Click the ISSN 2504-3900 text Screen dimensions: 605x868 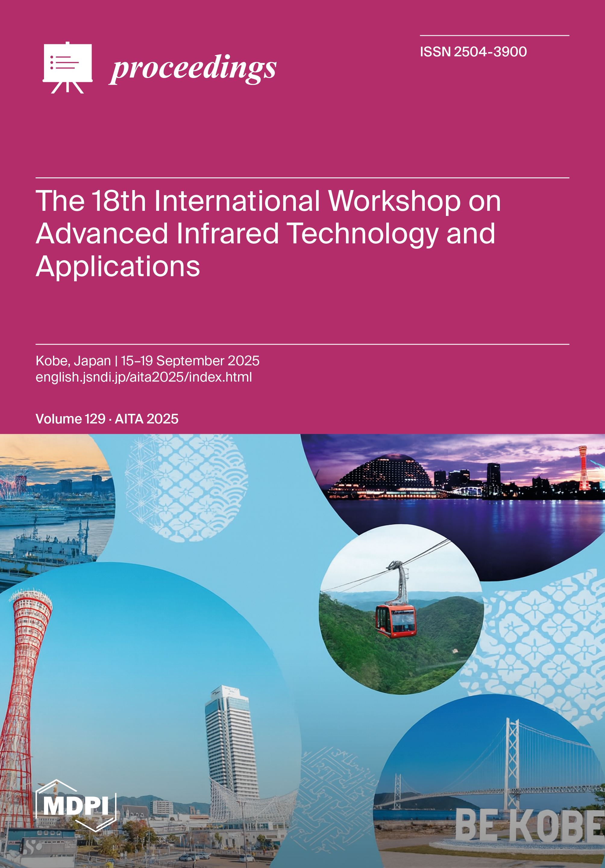coord(473,52)
